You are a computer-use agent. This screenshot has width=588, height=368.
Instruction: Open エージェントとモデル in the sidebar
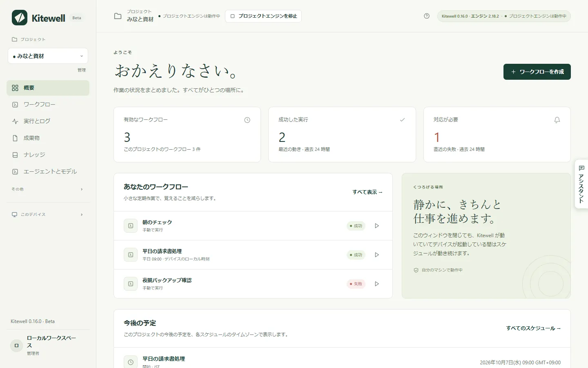48,172
